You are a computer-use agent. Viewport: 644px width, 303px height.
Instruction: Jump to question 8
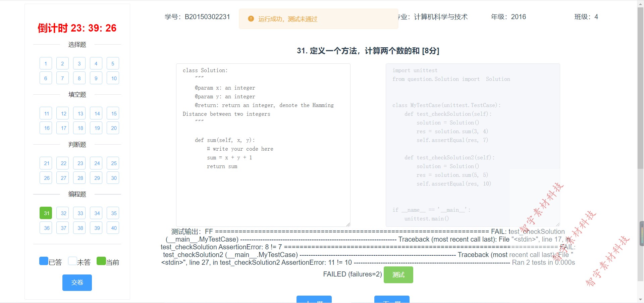point(79,78)
